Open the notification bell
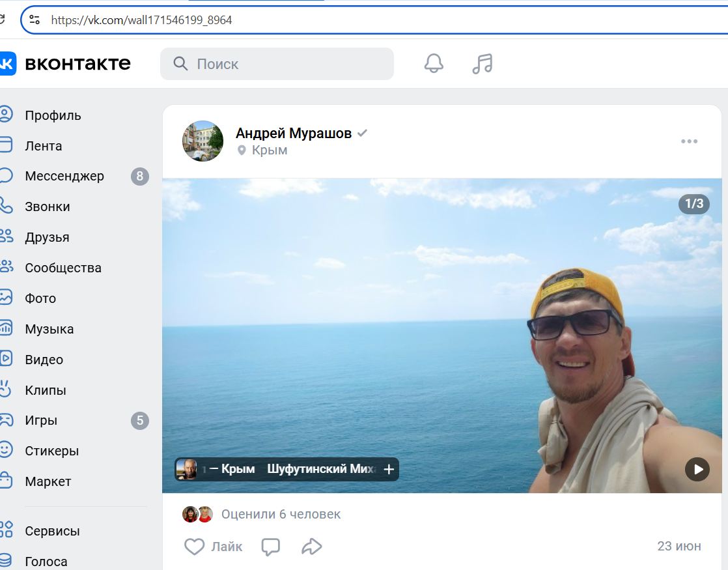 click(x=433, y=63)
